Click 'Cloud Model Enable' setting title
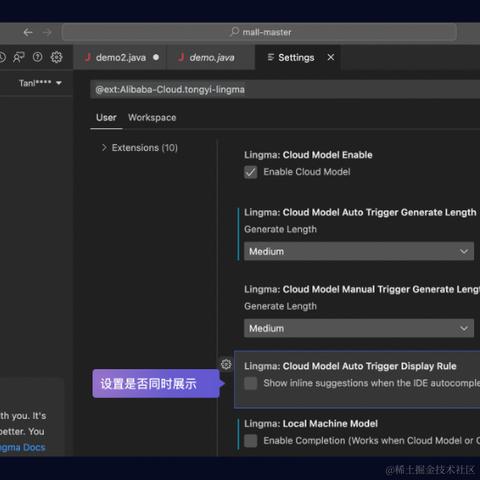This screenshot has width=480, height=480. (x=327, y=155)
